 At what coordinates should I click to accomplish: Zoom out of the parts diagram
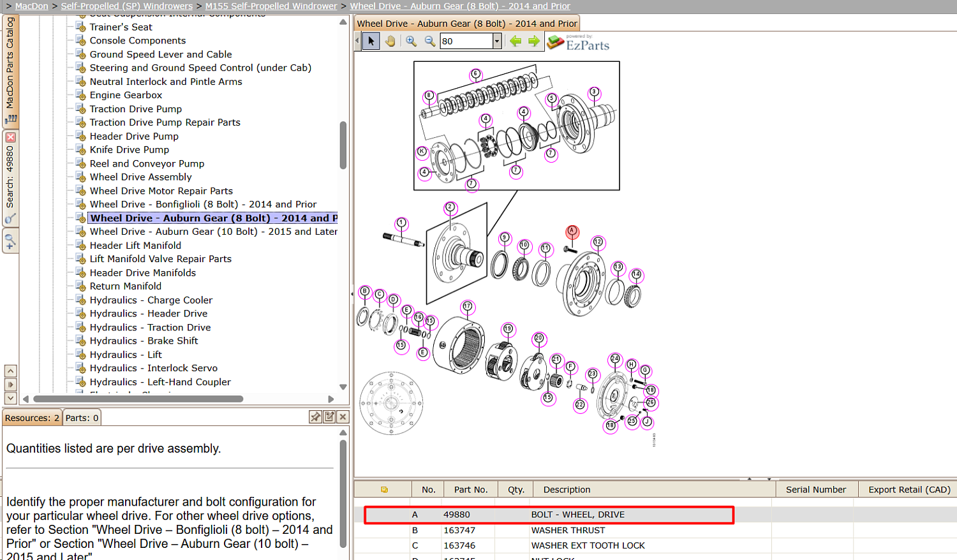(430, 41)
